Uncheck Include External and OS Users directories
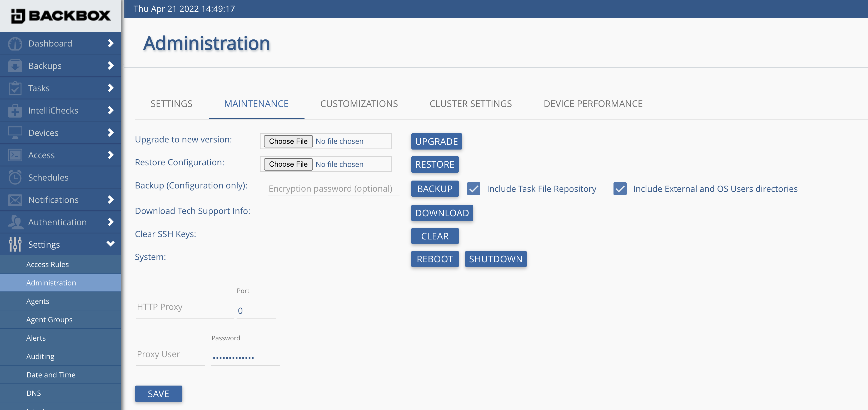 (619, 189)
